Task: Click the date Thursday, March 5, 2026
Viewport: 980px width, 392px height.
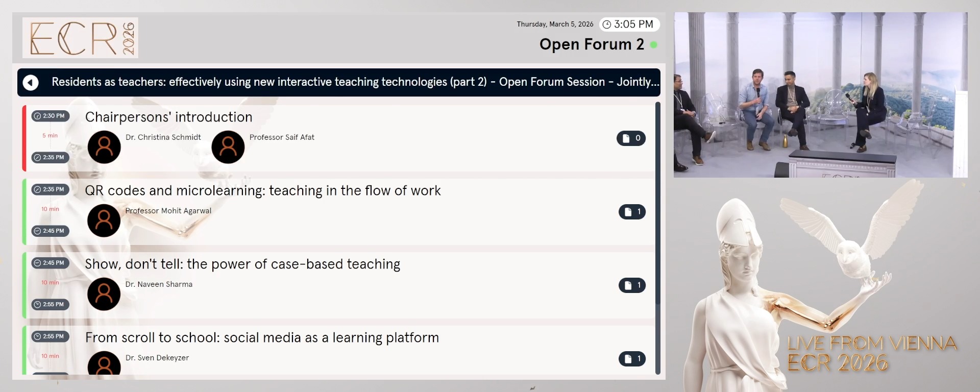Action: coord(555,24)
